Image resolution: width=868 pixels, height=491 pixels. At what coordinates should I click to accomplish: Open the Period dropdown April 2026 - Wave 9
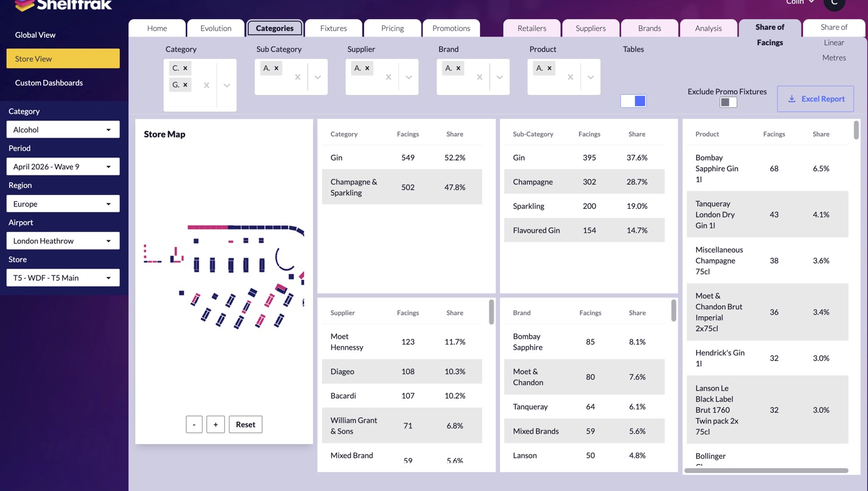click(x=63, y=166)
